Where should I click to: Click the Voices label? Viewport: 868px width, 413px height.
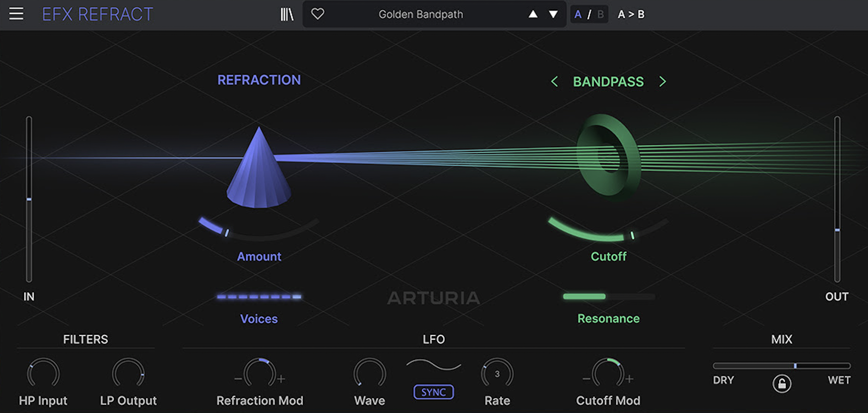click(x=259, y=319)
